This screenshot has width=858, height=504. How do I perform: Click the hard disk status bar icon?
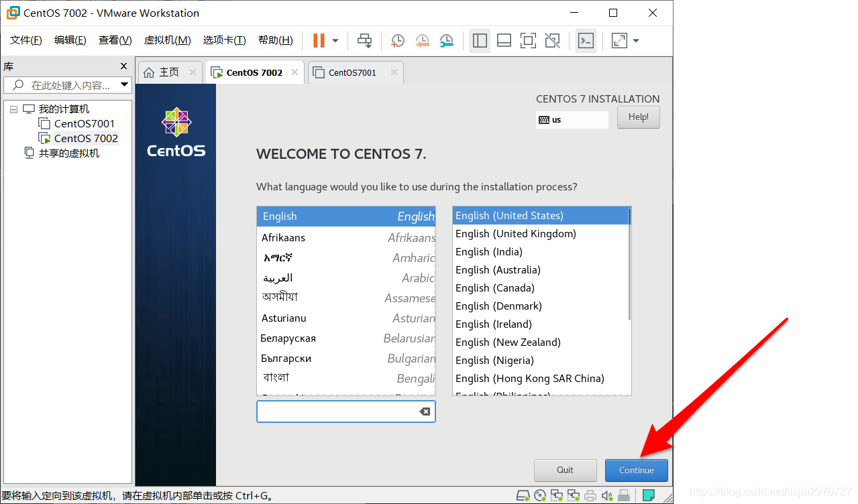(x=523, y=496)
